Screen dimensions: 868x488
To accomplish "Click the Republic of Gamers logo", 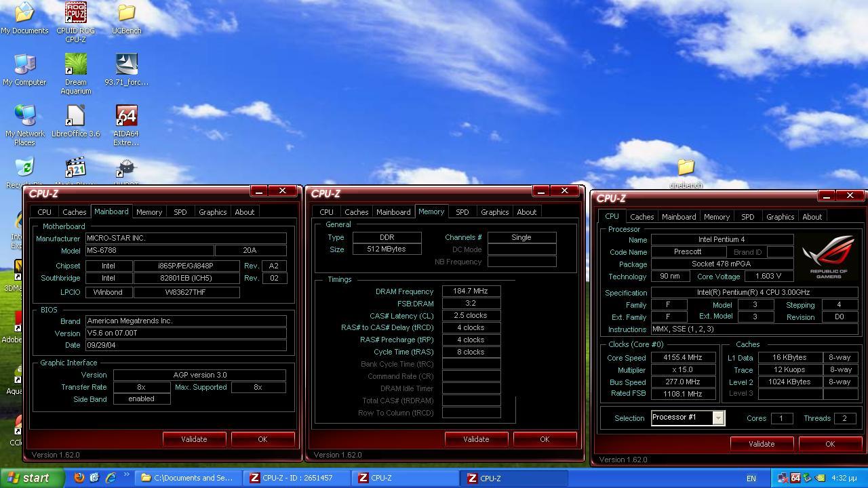I will [x=828, y=256].
